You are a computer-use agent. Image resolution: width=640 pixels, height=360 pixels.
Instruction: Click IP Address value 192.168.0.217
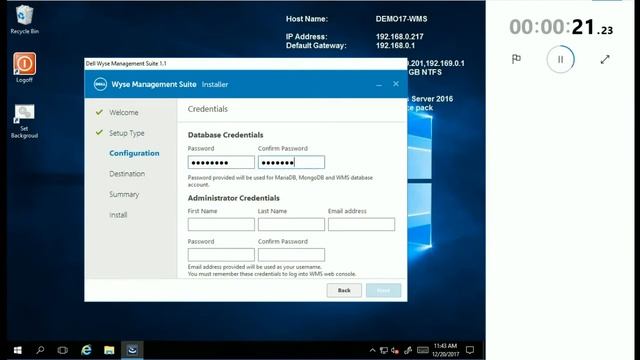pos(400,37)
